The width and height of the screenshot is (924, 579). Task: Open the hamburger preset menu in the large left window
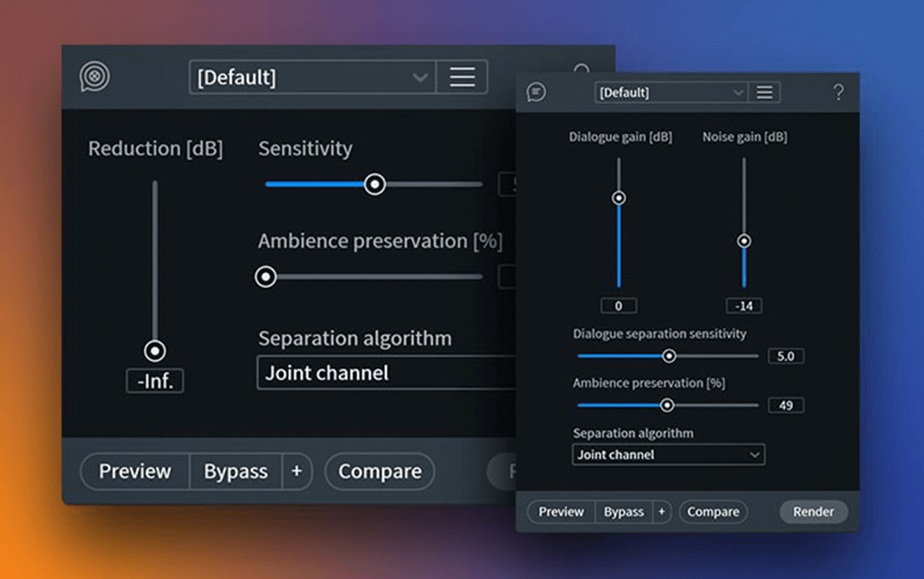pos(462,77)
